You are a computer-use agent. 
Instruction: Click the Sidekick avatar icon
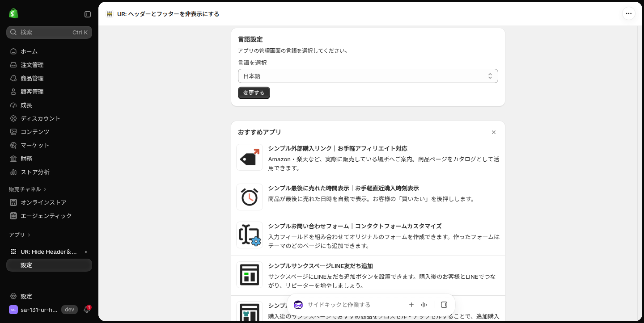(298, 305)
